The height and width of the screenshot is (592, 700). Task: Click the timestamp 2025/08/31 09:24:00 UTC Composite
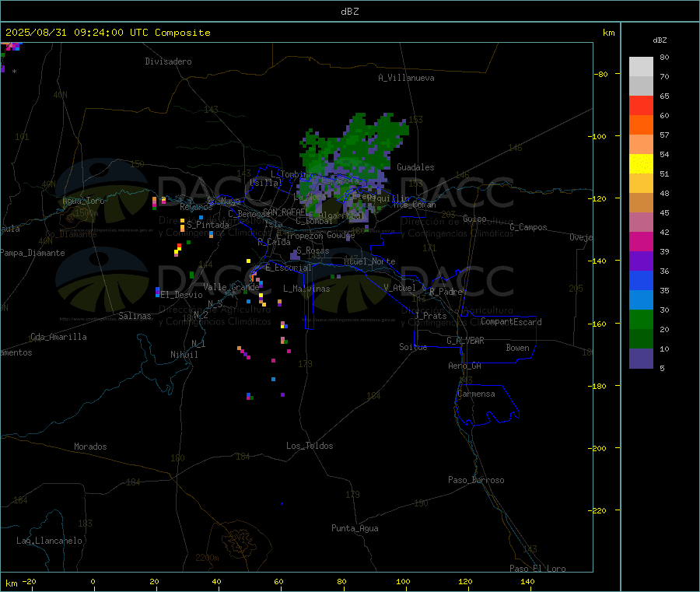tap(107, 33)
